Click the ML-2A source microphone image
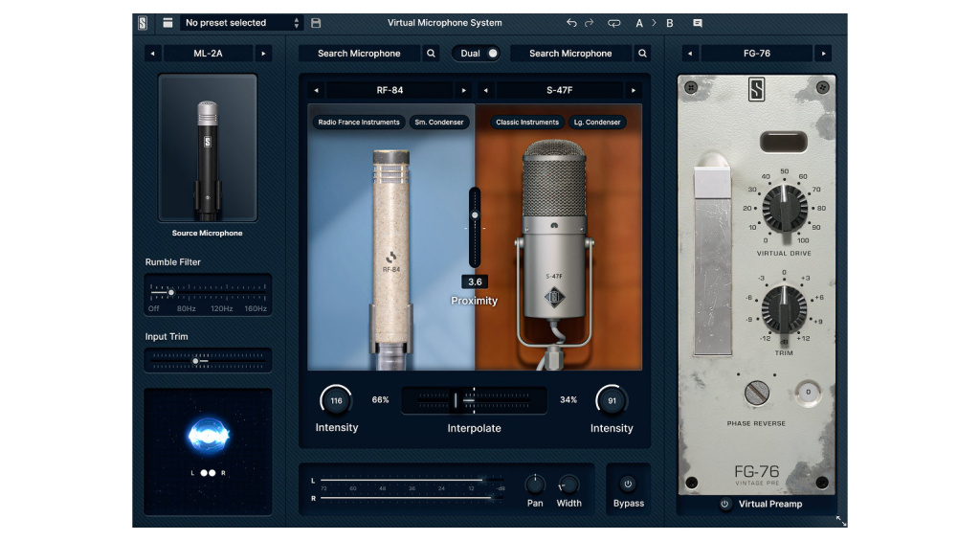Screen dimensions: 980x541 (208, 147)
